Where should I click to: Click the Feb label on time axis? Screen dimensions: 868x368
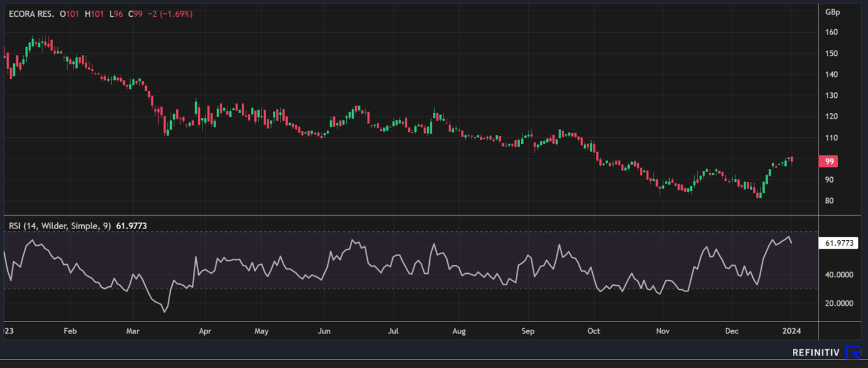click(70, 330)
